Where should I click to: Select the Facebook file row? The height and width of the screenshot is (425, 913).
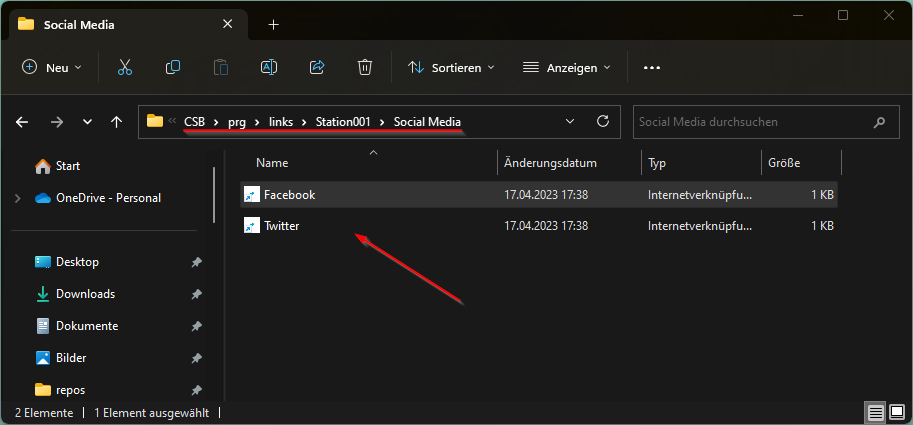[539, 195]
